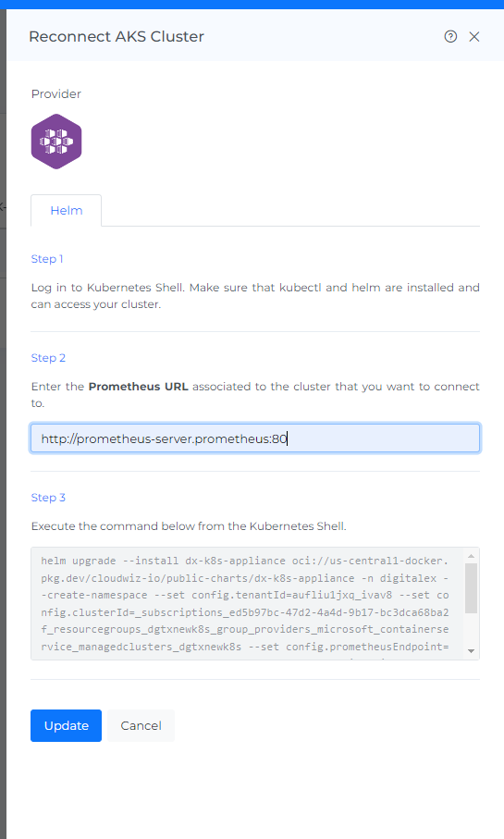The image size is (504, 839).
Task: Click the Step 3 heading
Action: click(x=48, y=498)
